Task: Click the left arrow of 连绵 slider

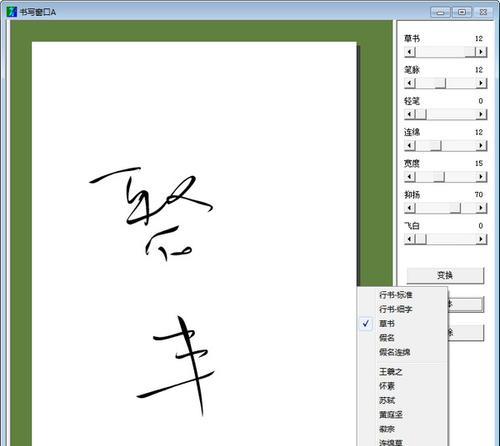Action: point(410,145)
